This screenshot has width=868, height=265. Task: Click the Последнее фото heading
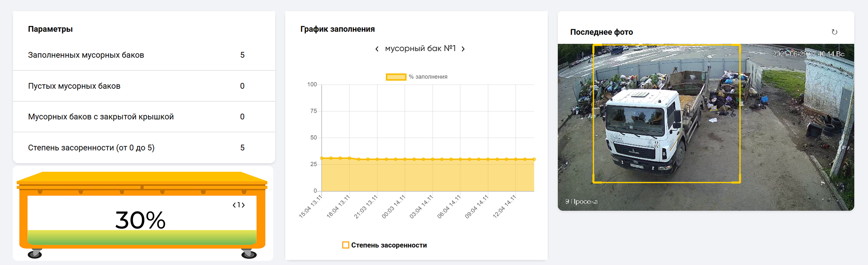pos(601,32)
